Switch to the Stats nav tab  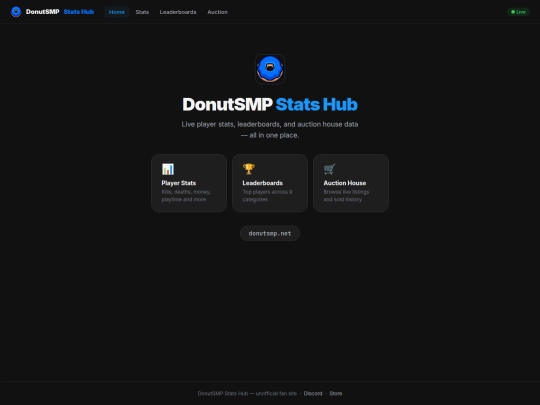point(142,12)
